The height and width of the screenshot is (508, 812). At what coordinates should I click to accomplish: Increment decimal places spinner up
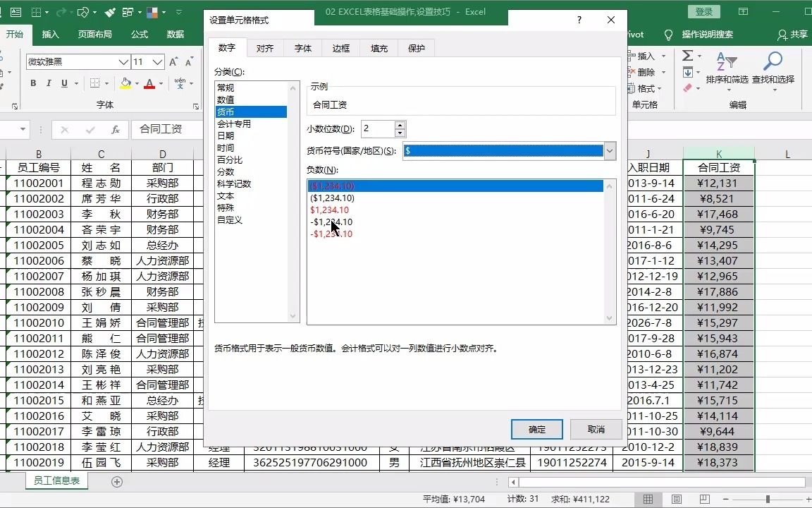[399, 125]
